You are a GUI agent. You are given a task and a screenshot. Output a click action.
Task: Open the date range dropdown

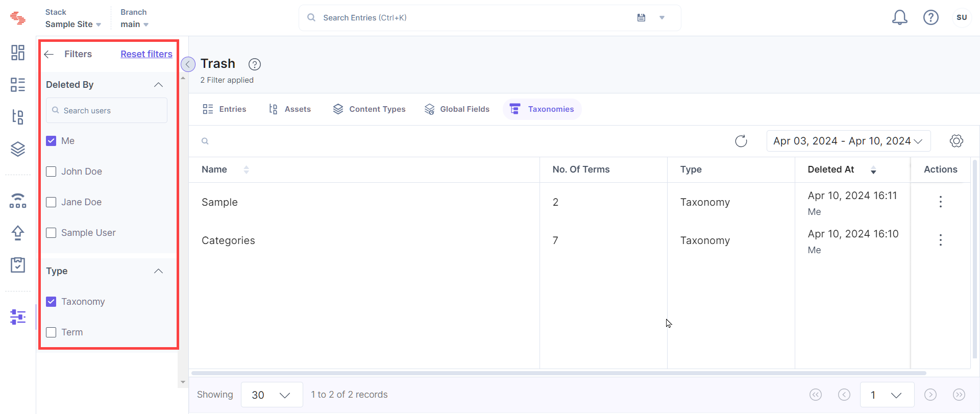click(848, 141)
